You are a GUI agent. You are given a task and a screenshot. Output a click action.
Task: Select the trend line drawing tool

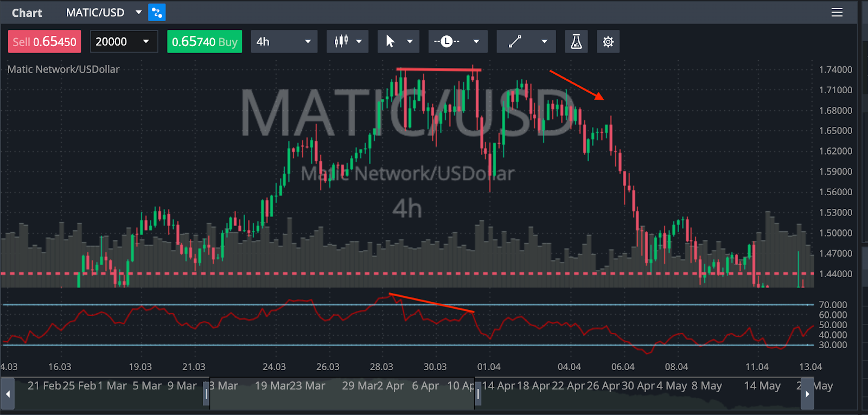(515, 42)
